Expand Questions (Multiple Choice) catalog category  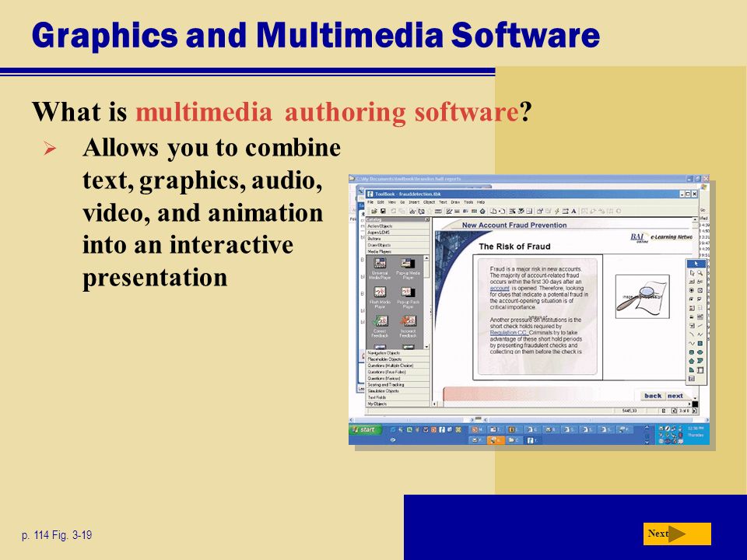[x=398, y=366]
